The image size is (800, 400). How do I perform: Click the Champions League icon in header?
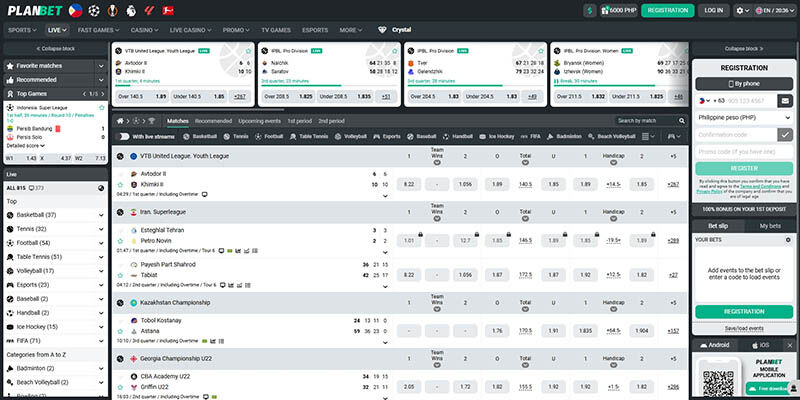[x=95, y=10]
